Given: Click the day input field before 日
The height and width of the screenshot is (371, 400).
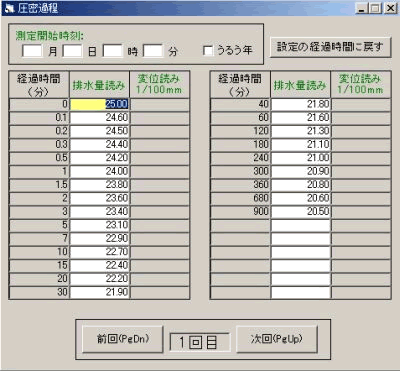Looking at the screenshot, I should pos(72,51).
